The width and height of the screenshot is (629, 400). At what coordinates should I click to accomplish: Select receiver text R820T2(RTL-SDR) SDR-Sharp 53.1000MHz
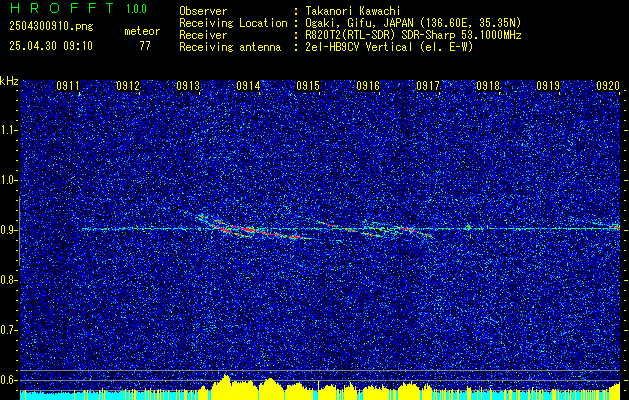pyautogui.click(x=414, y=35)
